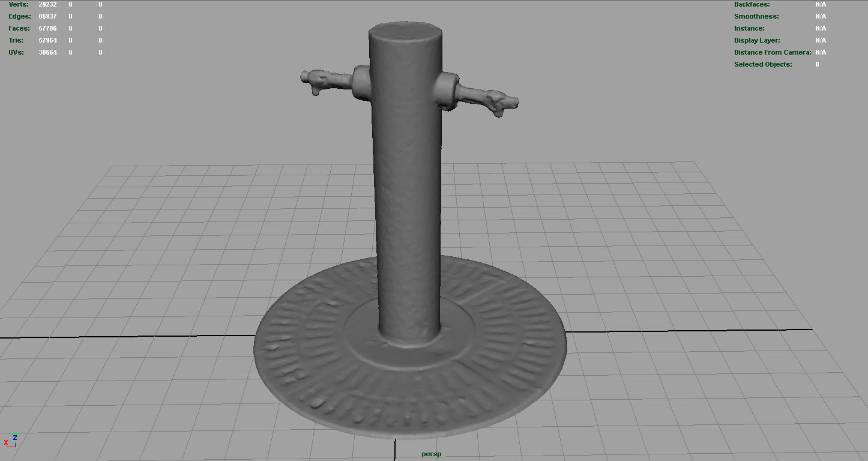Click the edge count value 86937

coord(48,16)
